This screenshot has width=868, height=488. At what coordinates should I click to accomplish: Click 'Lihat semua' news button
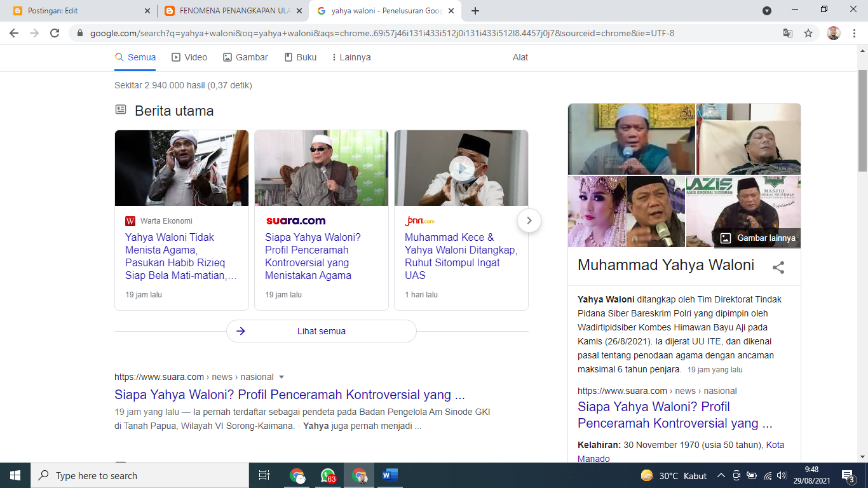tap(322, 331)
